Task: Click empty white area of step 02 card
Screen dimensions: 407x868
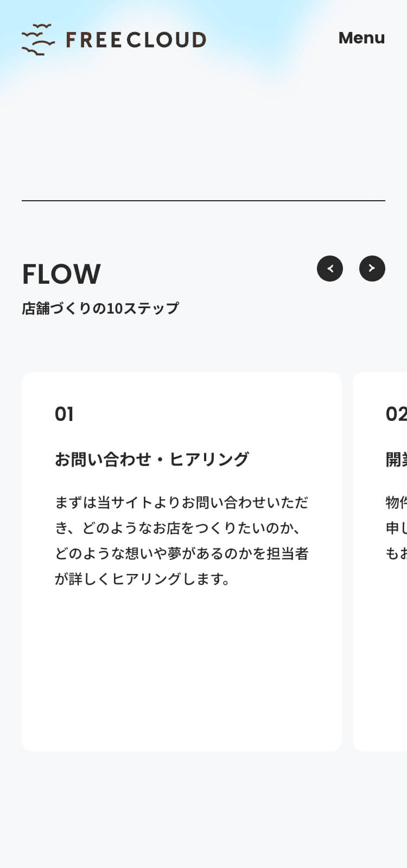Action: click(x=385, y=667)
